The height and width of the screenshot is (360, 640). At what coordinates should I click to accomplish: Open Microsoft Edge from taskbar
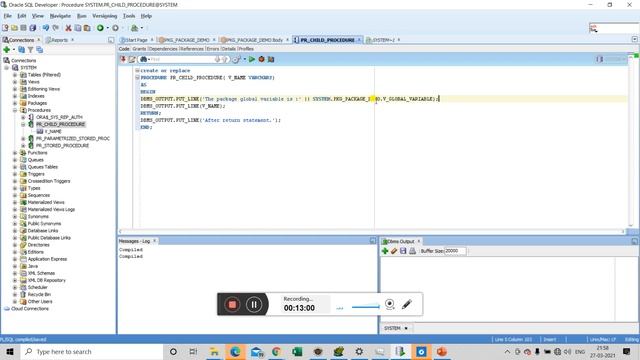235,351
